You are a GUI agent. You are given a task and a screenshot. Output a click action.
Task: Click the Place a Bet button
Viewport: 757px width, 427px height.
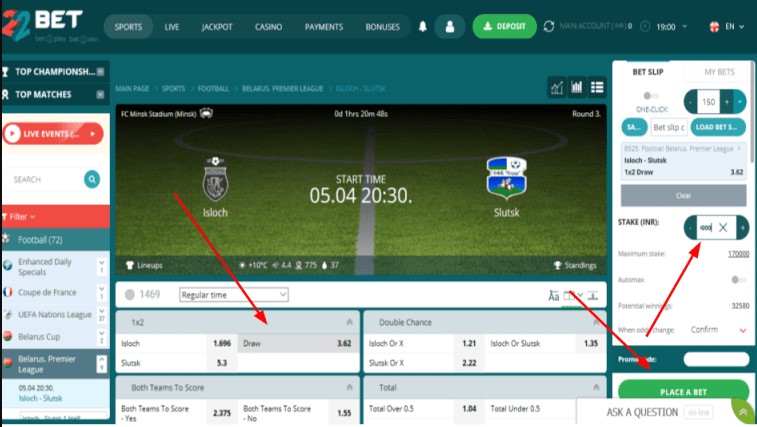pyautogui.click(x=683, y=391)
